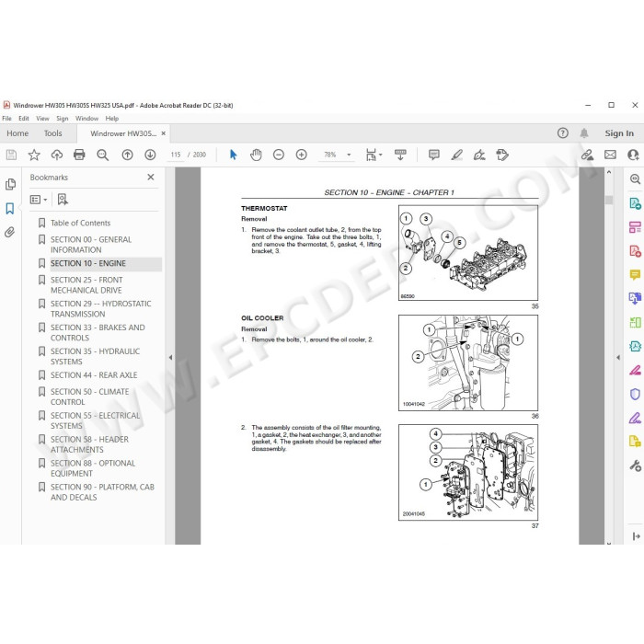
Task: Add file to starred with star icon
Action: point(34,155)
